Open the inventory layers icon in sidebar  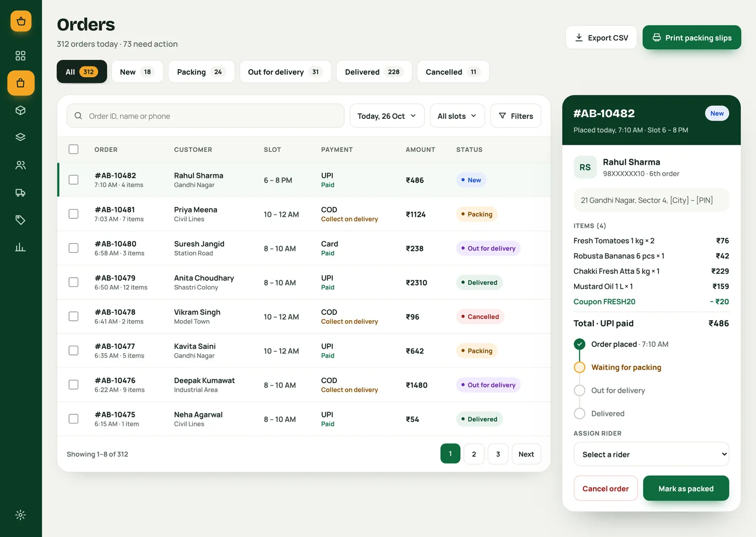coord(21,137)
